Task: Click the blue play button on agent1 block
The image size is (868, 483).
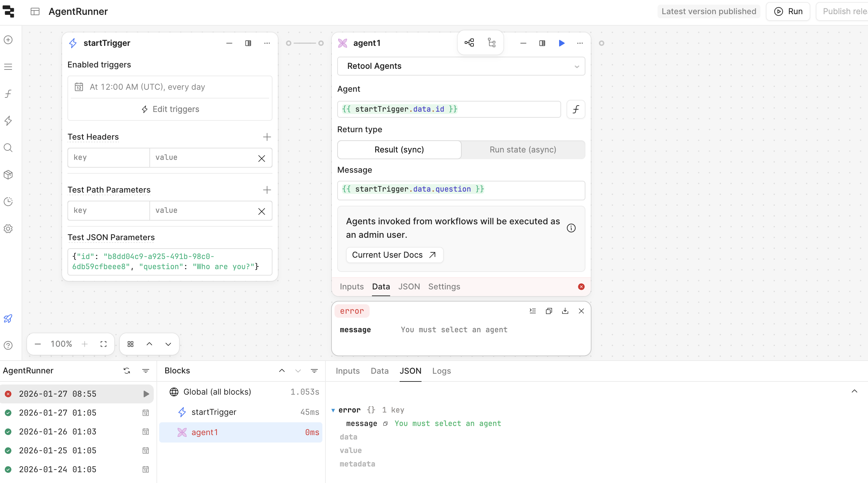Action: (561, 43)
